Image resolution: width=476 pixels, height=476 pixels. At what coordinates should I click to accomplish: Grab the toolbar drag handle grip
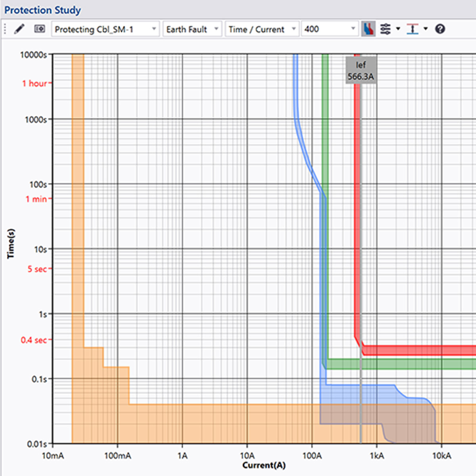[x=5, y=29]
